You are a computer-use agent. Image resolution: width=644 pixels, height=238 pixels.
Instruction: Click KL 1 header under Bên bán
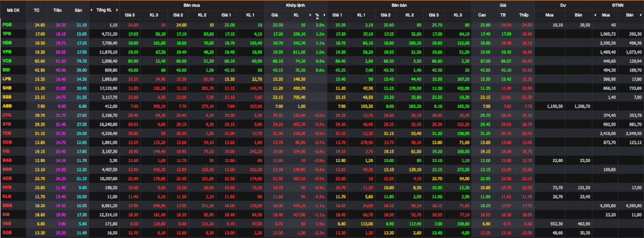tap(360, 15)
